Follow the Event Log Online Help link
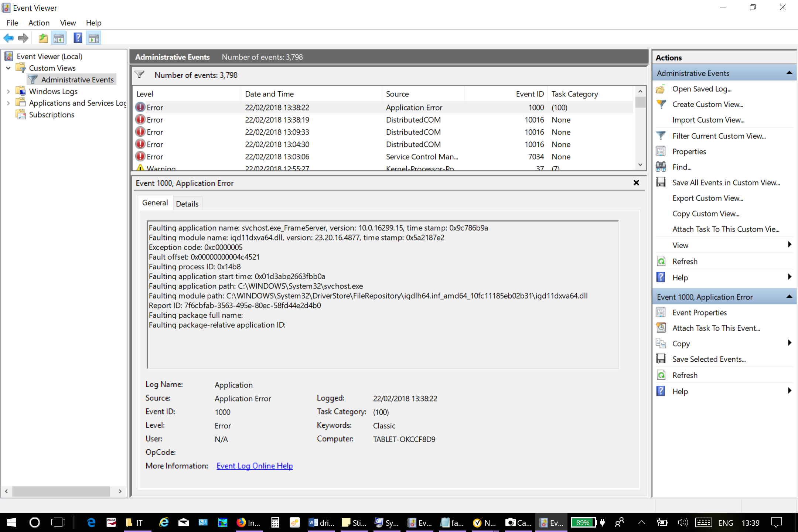The width and height of the screenshot is (798, 532). point(254,465)
